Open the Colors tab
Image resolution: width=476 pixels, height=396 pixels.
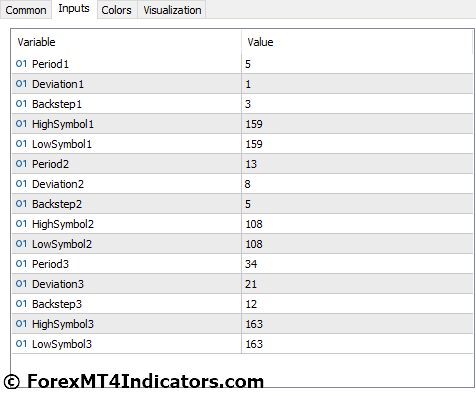tap(117, 10)
